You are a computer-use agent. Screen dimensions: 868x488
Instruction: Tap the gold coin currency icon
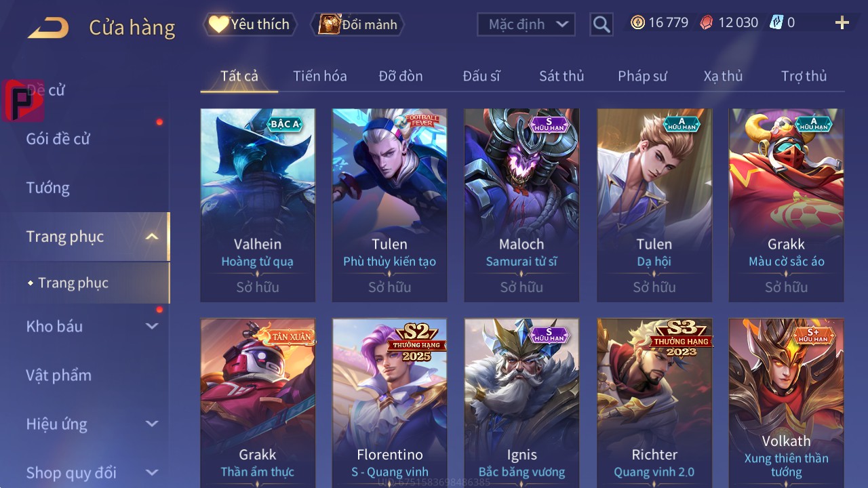point(637,22)
